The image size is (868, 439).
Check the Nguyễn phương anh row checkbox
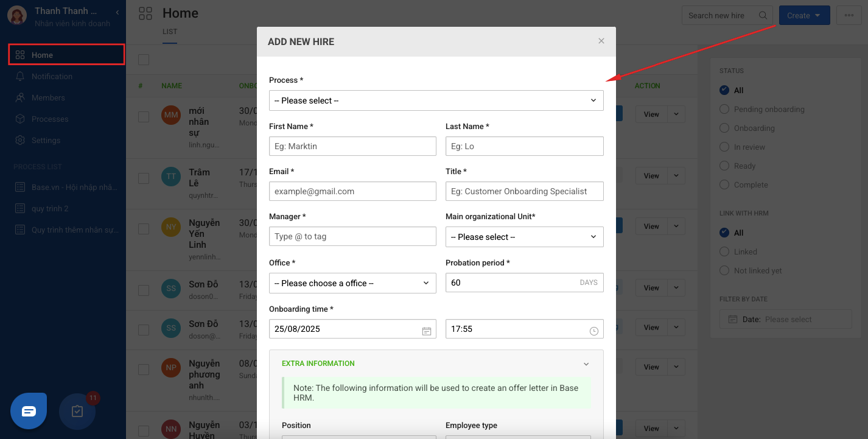144,370
